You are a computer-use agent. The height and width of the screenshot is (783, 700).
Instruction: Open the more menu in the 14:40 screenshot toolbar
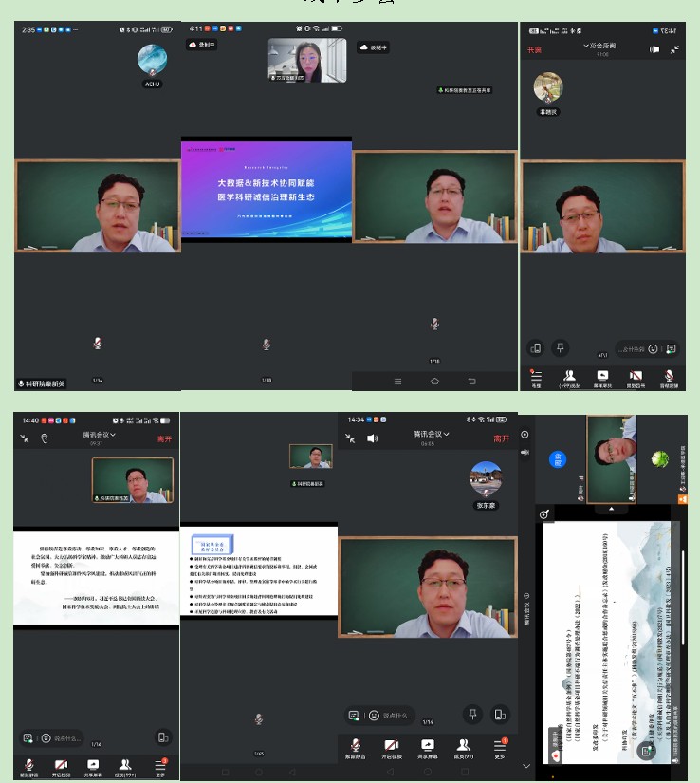click(160, 768)
